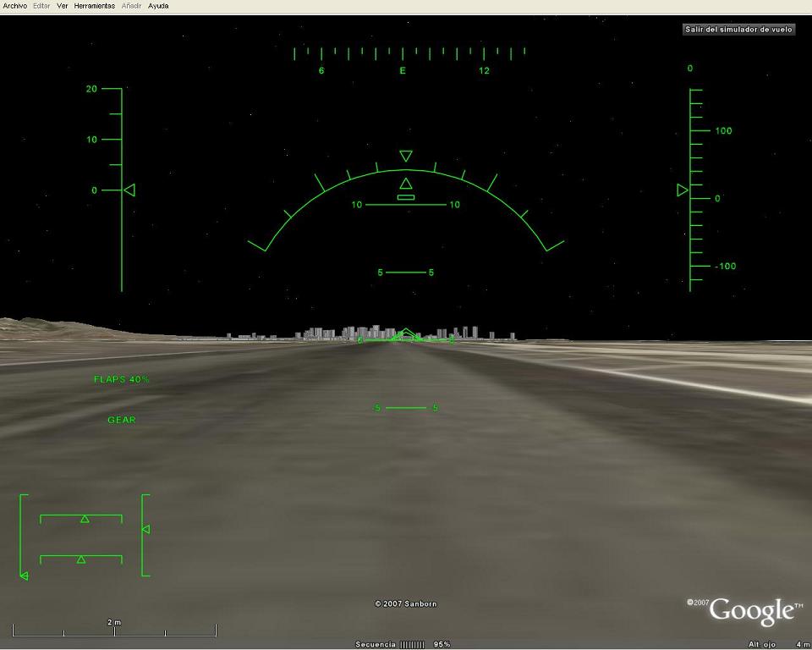Click Salir del simulador de vuelo button
The height and width of the screenshot is (650, 812).
739,29
